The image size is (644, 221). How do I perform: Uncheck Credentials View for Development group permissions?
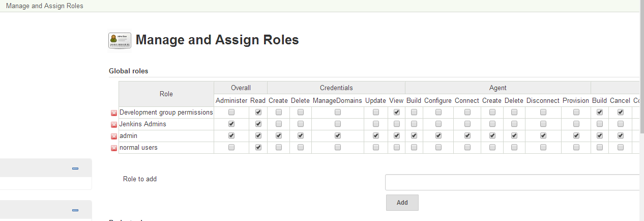coord(396,112)
